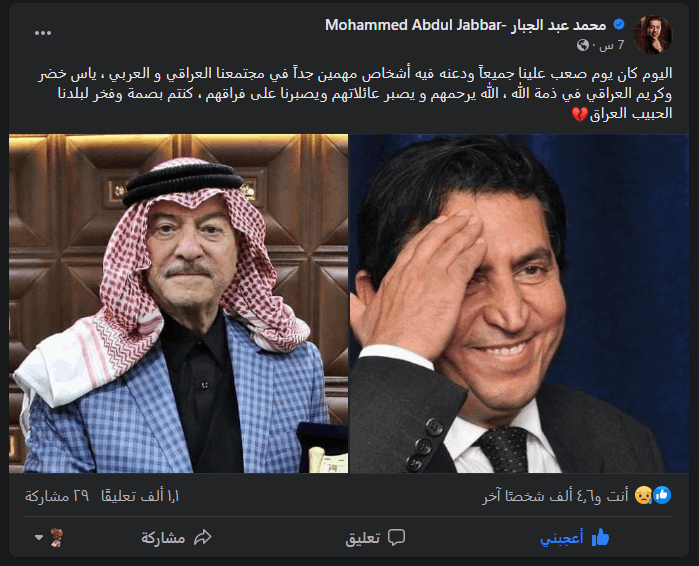Click the blue verified badge icon

(619, 25)
